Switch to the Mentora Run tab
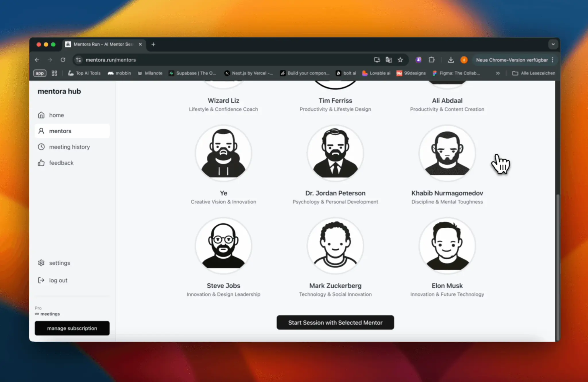Viewport: 588px width, 382px height. [104, 44]
